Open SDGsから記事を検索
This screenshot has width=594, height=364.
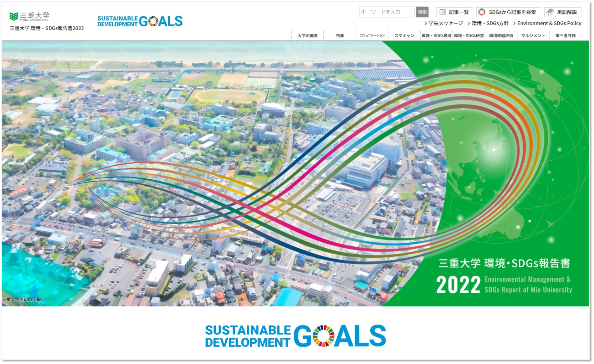[508, 12]
